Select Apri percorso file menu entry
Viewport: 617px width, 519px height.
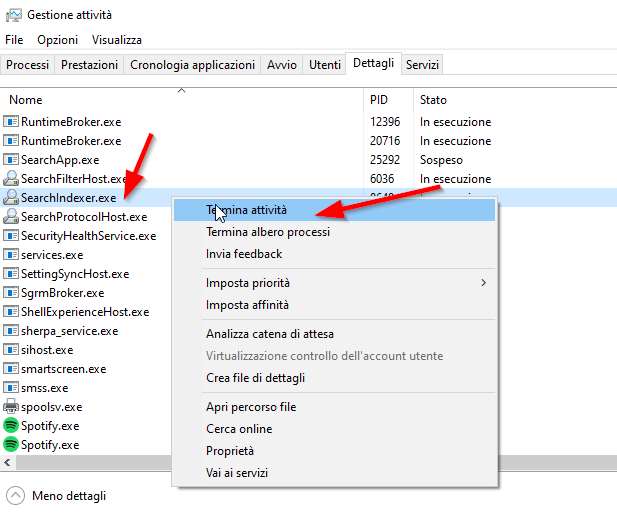click(x=251, y=408)
